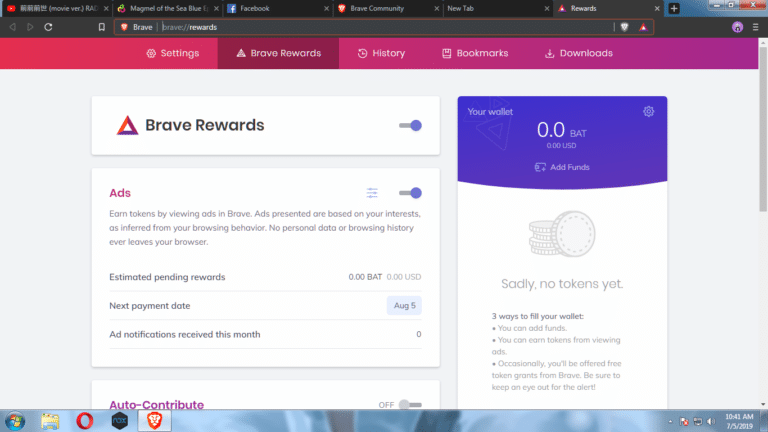Go forward with the forward arrow
768x432 pixels.
click(x=30, y=27)
